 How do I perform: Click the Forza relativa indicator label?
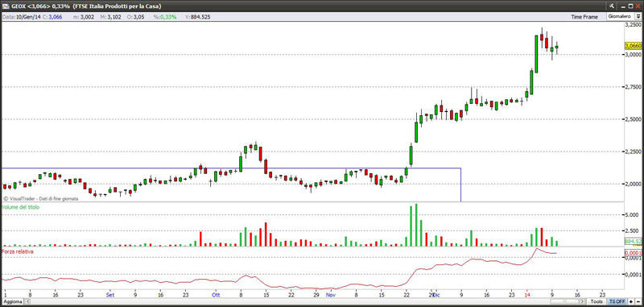pyautogui.click(x=18, y=251)
